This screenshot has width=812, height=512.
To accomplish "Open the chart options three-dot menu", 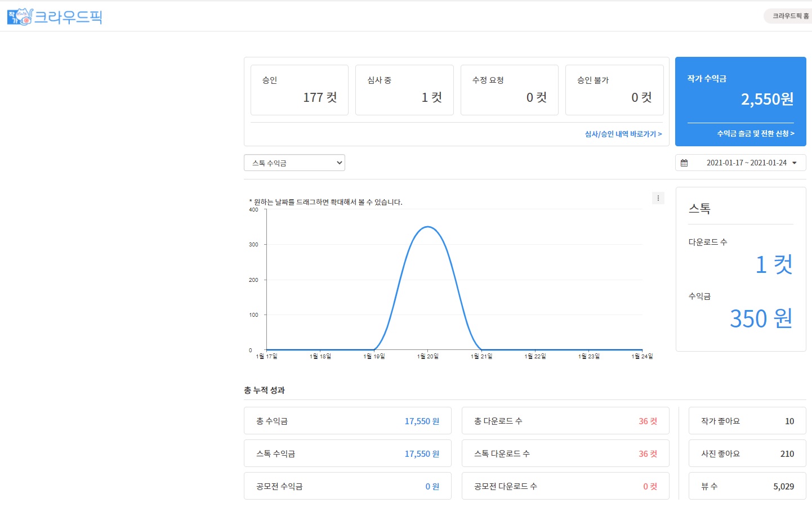I will tap(658, 198).
